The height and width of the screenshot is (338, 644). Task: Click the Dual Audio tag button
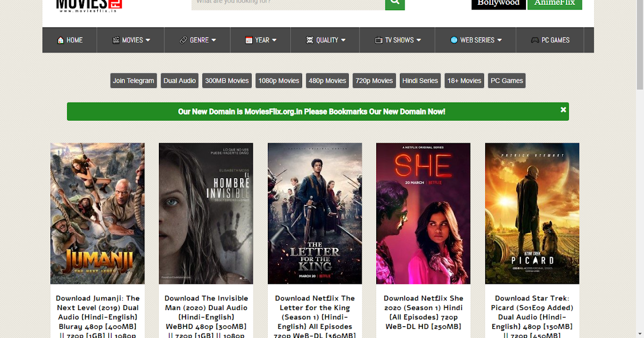click(x=180, y=80)
